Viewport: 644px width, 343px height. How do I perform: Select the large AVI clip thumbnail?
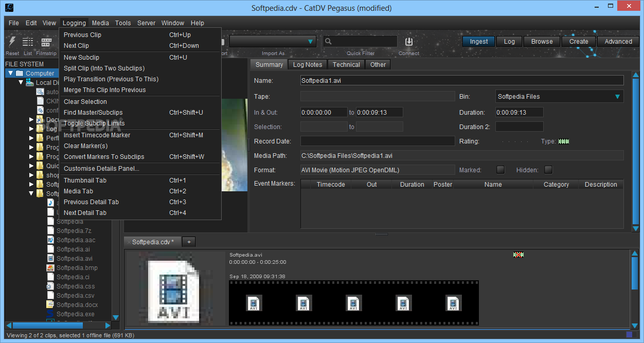click(x=175, y=290)
